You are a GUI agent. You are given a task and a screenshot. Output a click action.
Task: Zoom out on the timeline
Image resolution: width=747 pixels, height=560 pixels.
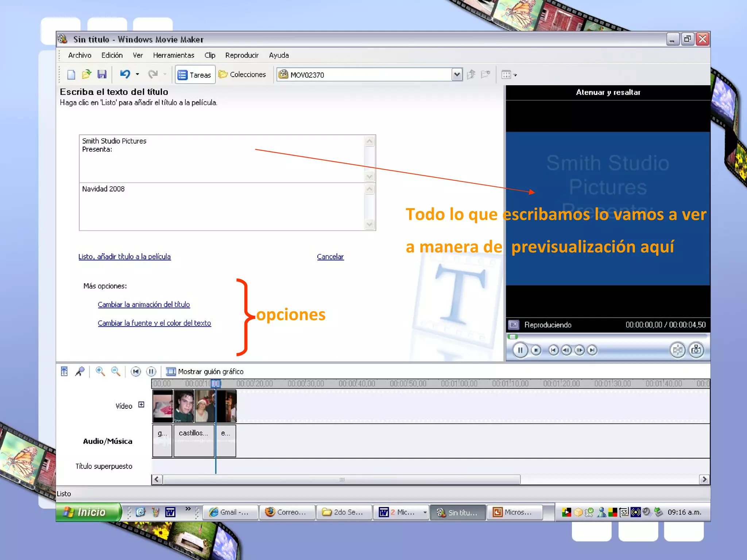click(x=116, y=372)
